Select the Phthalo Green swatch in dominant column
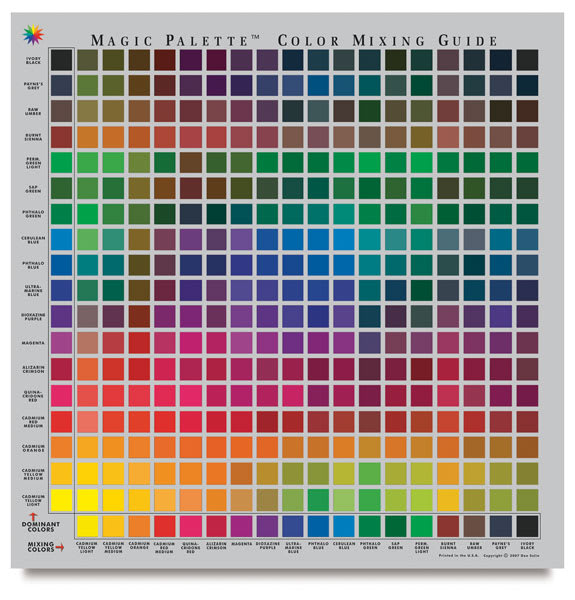This screenshot has height=600, width=575. click(61, 214)
